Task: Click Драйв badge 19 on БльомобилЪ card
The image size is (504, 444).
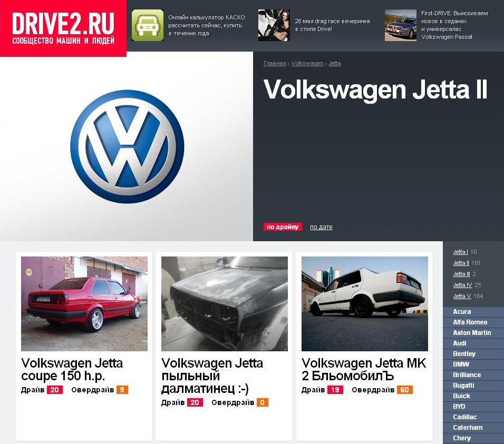Action: tap(335, 390)
